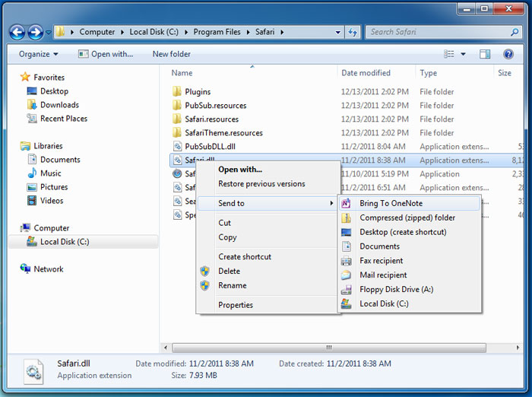This screenshot has width=532, height=397.
Task: Send to Fax recipient
Action: pos(381,261)
